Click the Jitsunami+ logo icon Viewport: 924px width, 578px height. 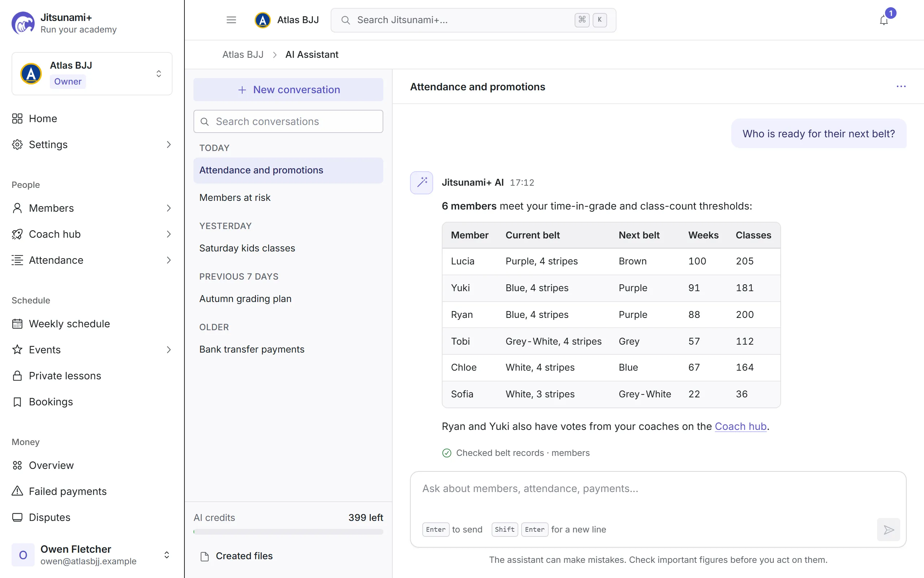23,23
